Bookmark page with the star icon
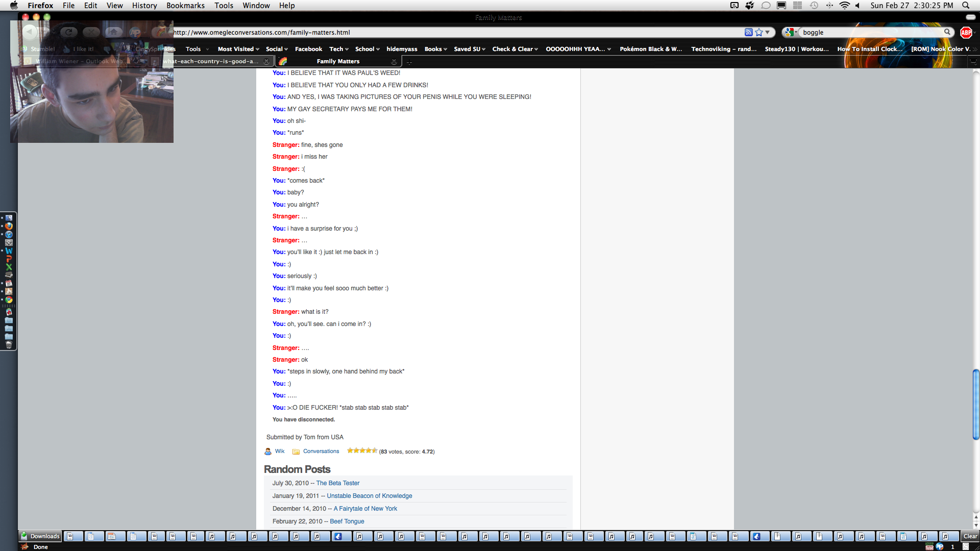 coord(759,32)
